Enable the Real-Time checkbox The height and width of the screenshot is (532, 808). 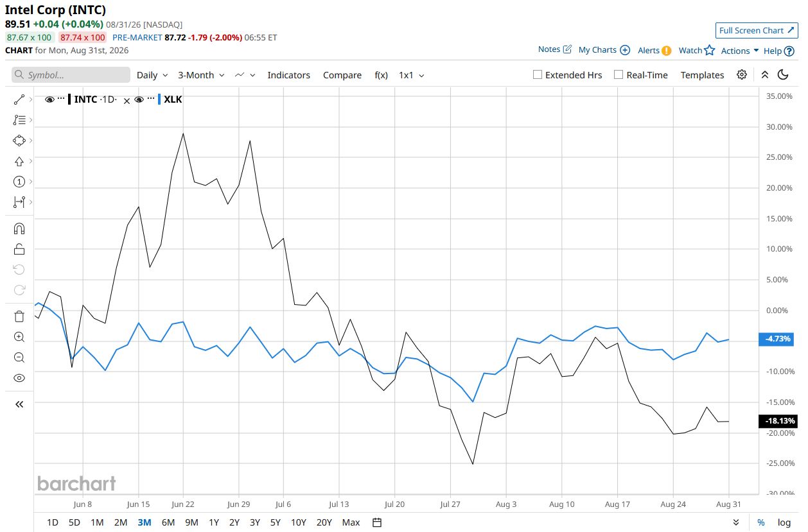coord(619,74)
